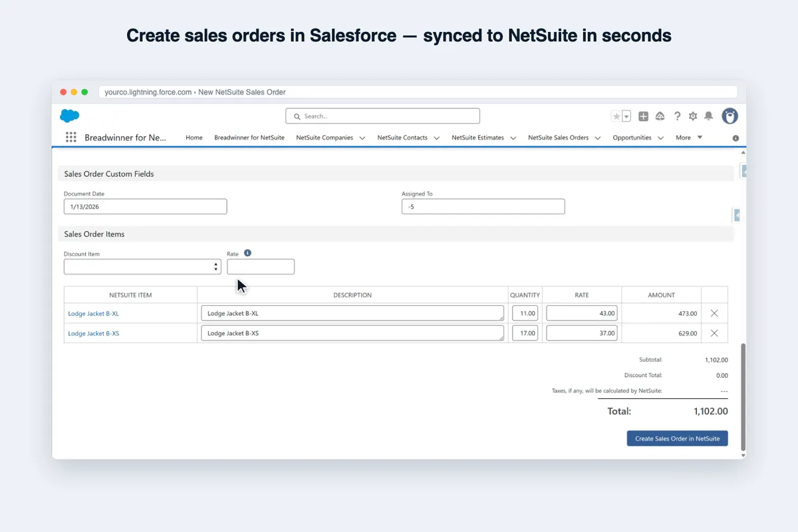Open the Lodge Jacket B-XS item link
This screenshot has width=798, height=532.
pyautogui.click(x=94, y=333)
